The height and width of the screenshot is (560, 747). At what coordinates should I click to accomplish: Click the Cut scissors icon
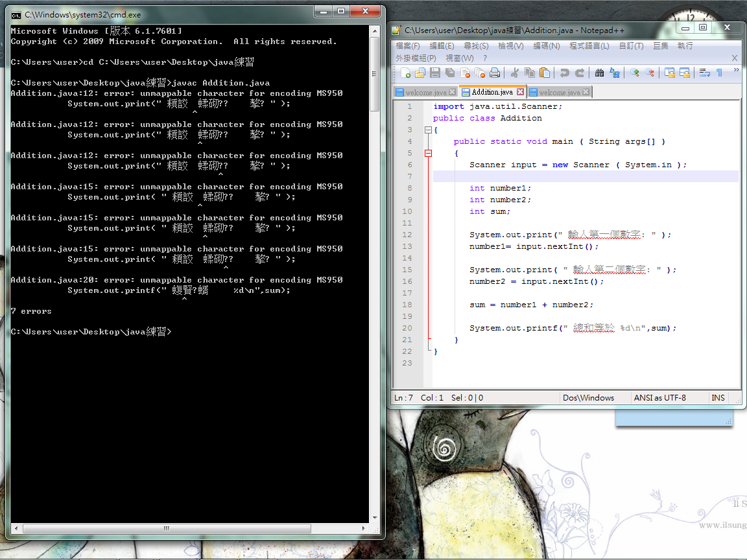click(x=514, y=73)
